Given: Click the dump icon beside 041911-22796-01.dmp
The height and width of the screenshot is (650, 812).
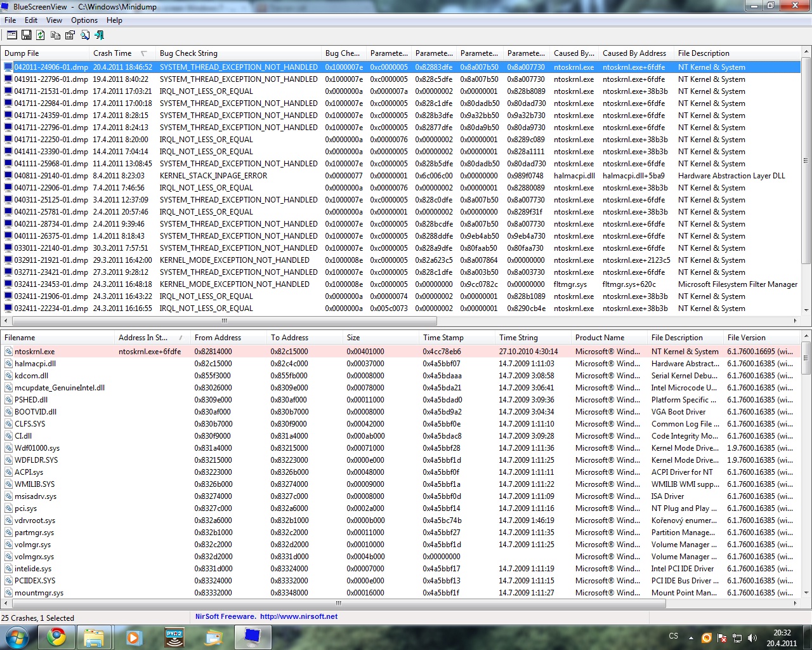Looking at the screenshot, I should (8, 79).
